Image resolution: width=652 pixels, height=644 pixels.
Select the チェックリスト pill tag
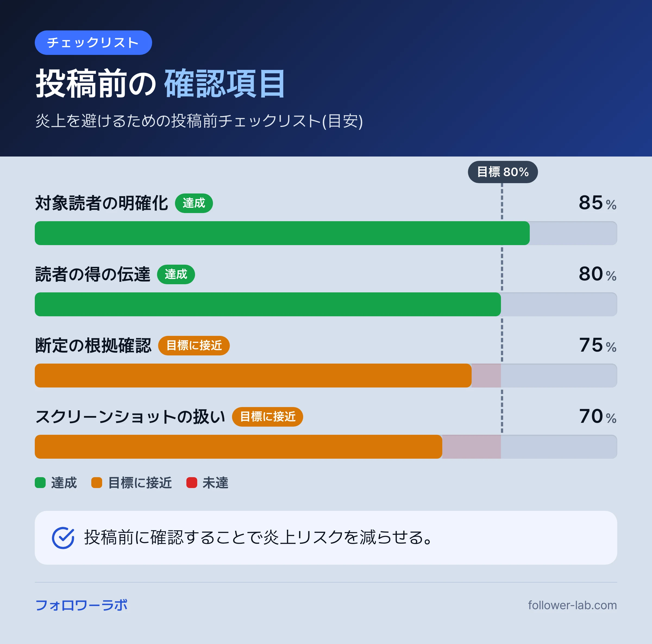(93, 43)
